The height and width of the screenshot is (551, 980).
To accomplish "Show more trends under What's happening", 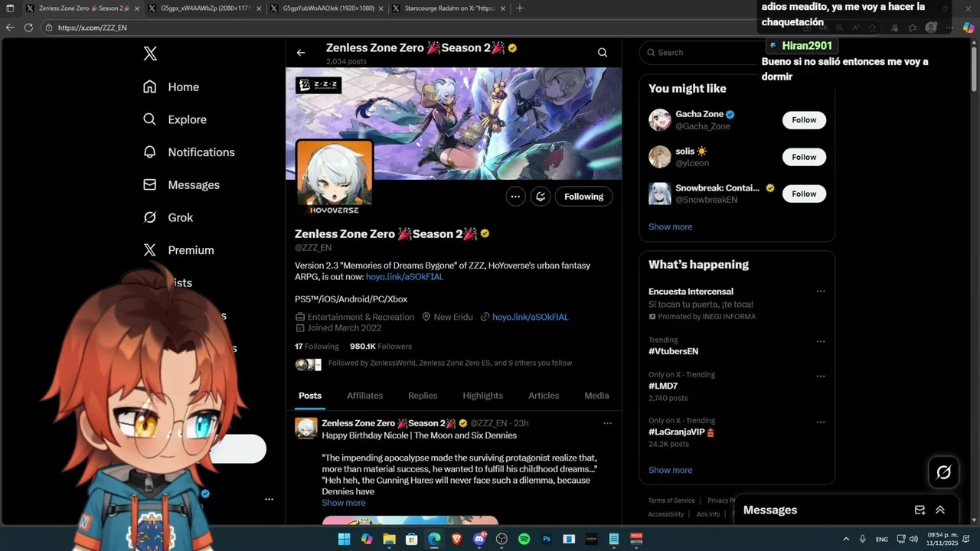I will click(670, 470).
